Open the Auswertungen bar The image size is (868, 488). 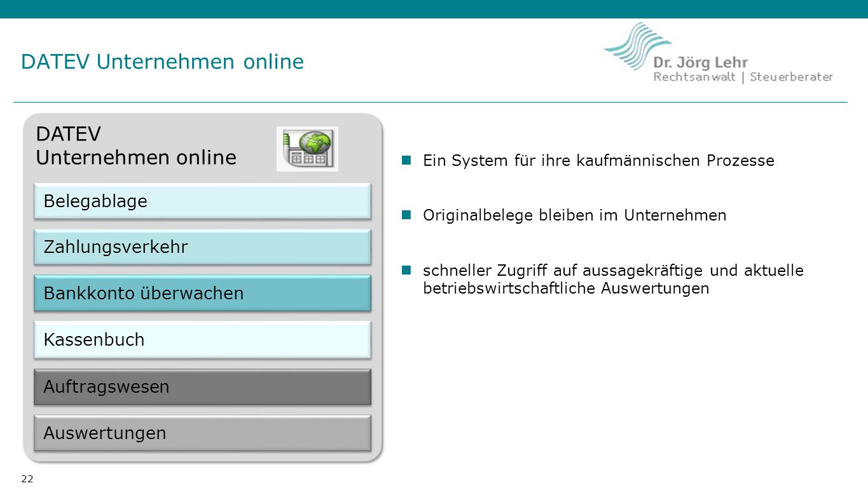coord(202,433)
